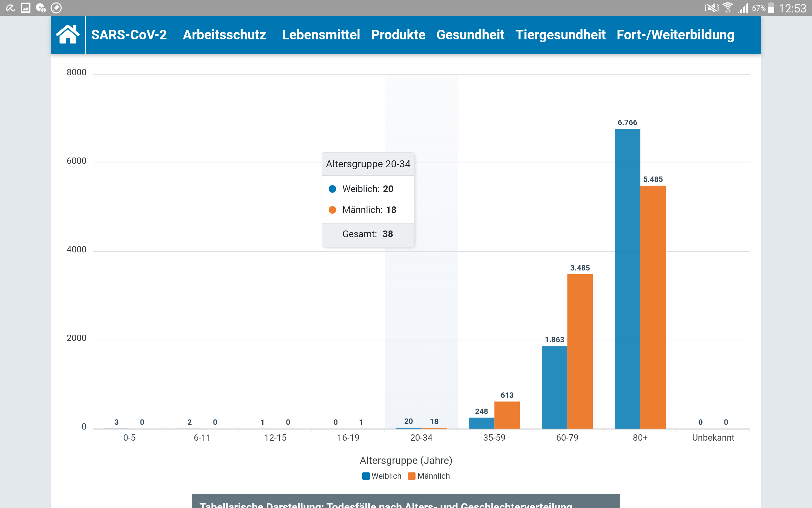Viewport: 812px width, 508px height.
Task: Click the 16-19 axis label
Action: (348, 438)
